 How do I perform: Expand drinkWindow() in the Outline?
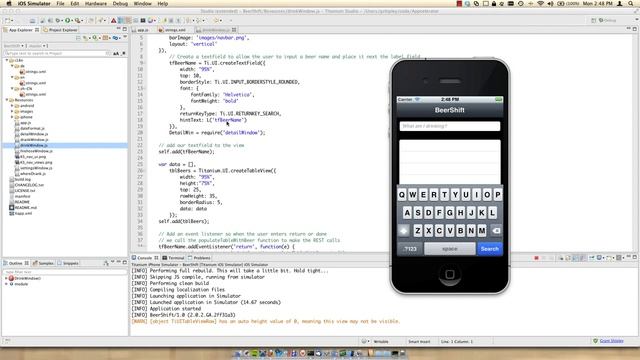coord(6,278)
